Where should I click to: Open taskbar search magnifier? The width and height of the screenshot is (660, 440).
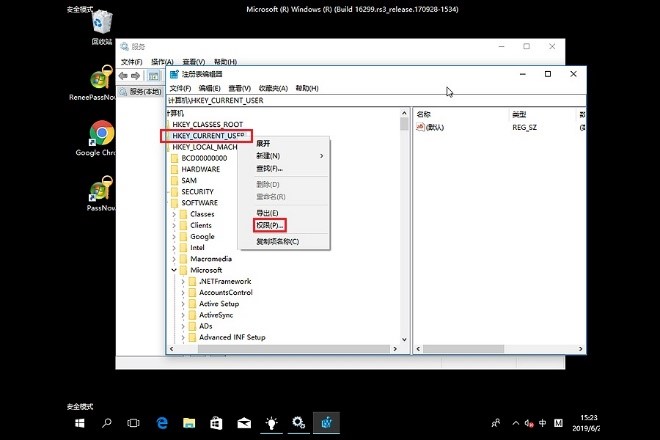coord(106,423)
